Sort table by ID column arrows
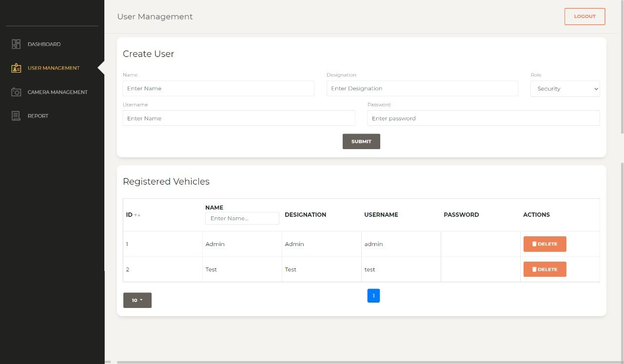Screen dimensions: 624x364 (x=137, y=215)
